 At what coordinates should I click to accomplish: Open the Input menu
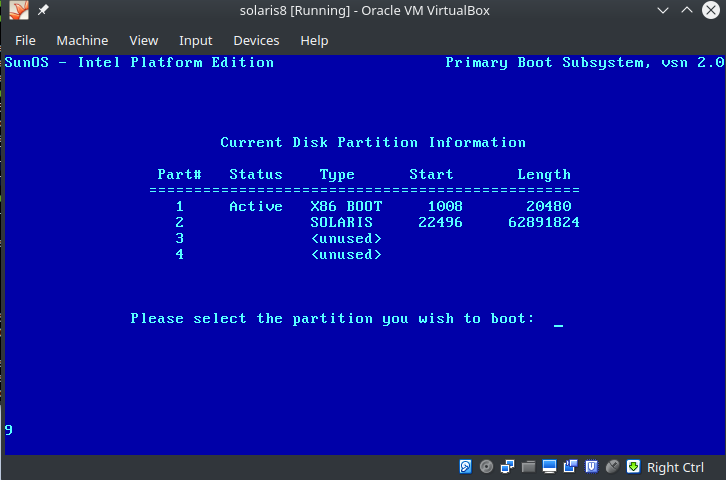(x=195, y=41)
